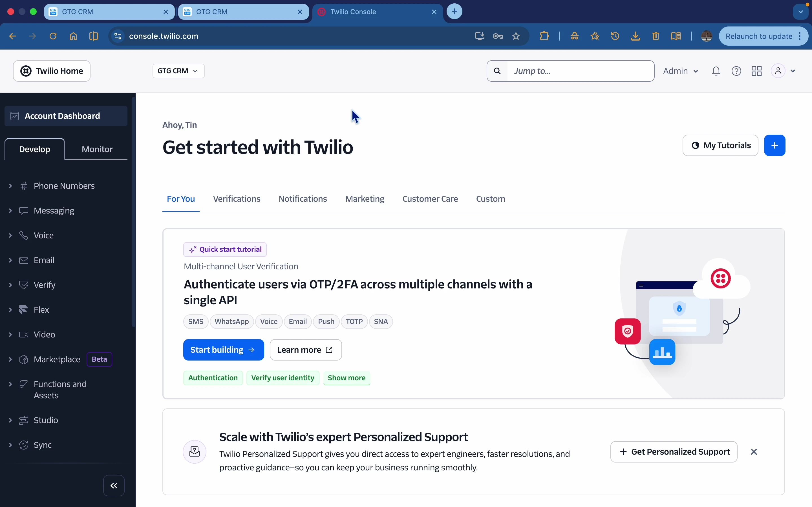This screenshot has width=812, height=507.
Task: Click the Start building button
Action: (224, 349)
